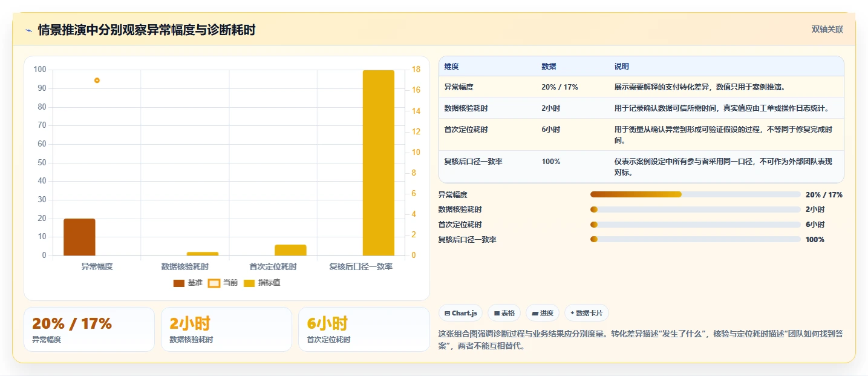Click the 数据卡片 tag chip
This screenshot has width=868, height=376.
(x=586, y=313)
